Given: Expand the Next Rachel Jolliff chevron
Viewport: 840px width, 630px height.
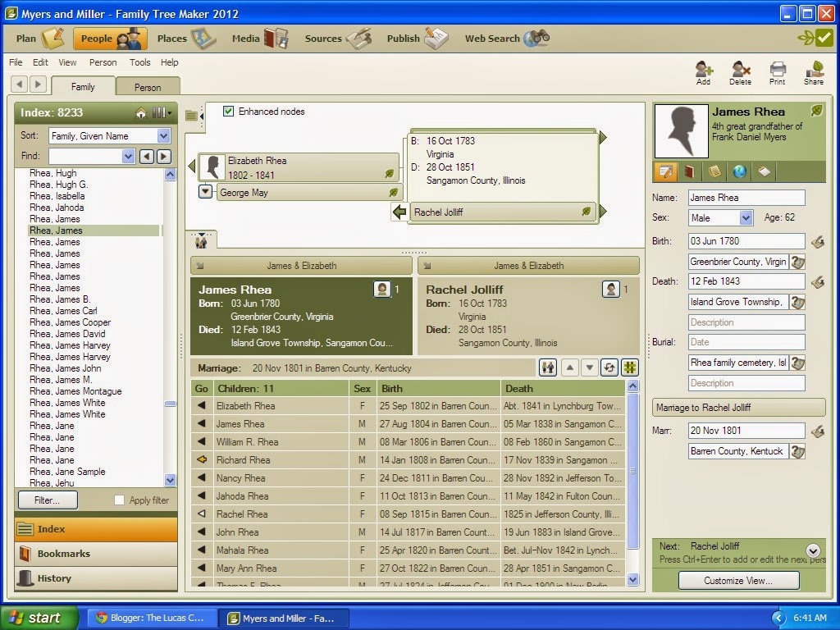Looking at the screenshot, I should click(813, 550).
